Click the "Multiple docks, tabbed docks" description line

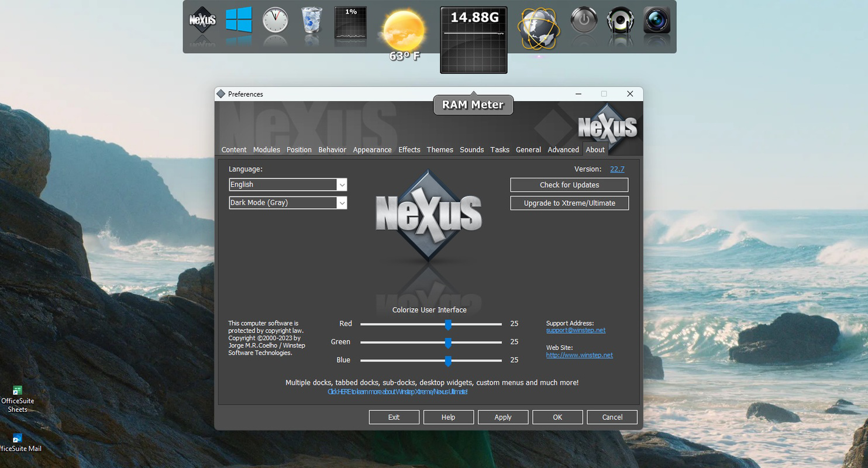coord(432,383)
